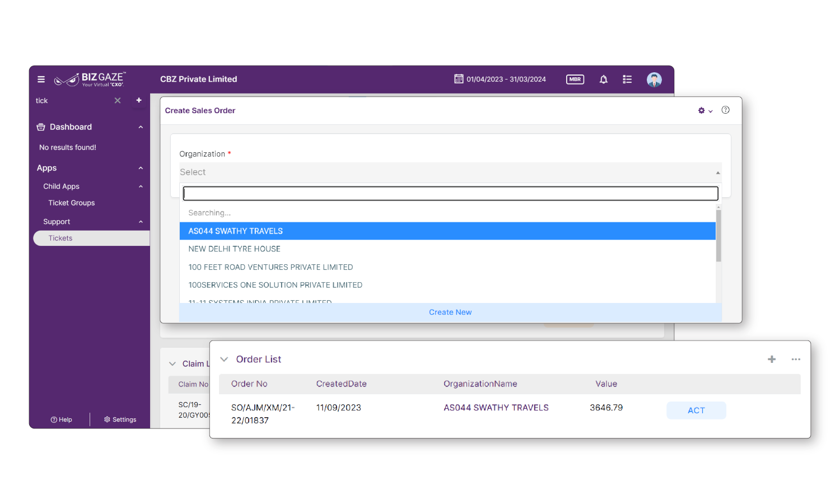Open the Organization Select dropdown
The height and width of the screenshot is (504, 840).
(450, 172)
